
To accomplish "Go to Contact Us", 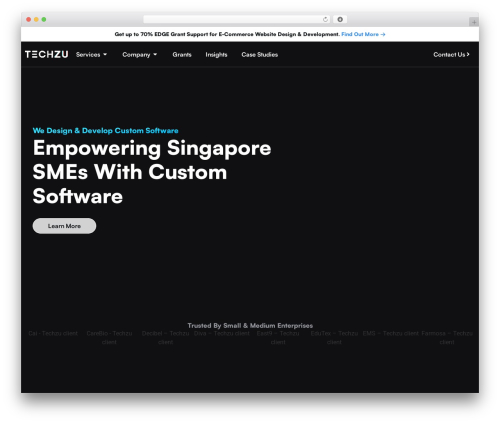I will (451, 54).
